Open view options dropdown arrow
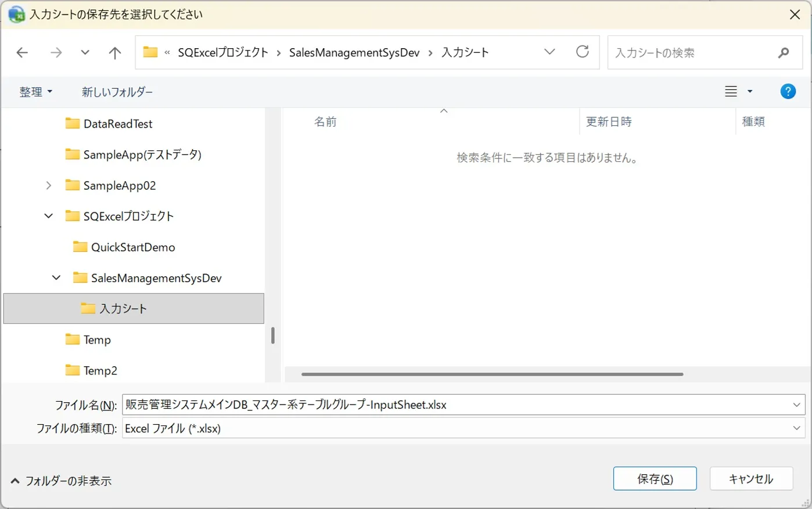The image size is (812, 509). tap(750, 92)
